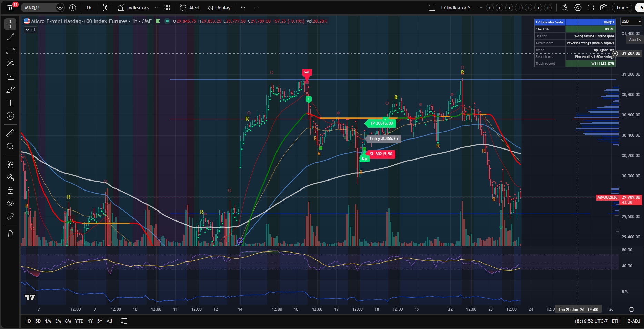This screenshot has height=329, width=644.
Task: Select the brush drawing tool
Action: point(10,90)
